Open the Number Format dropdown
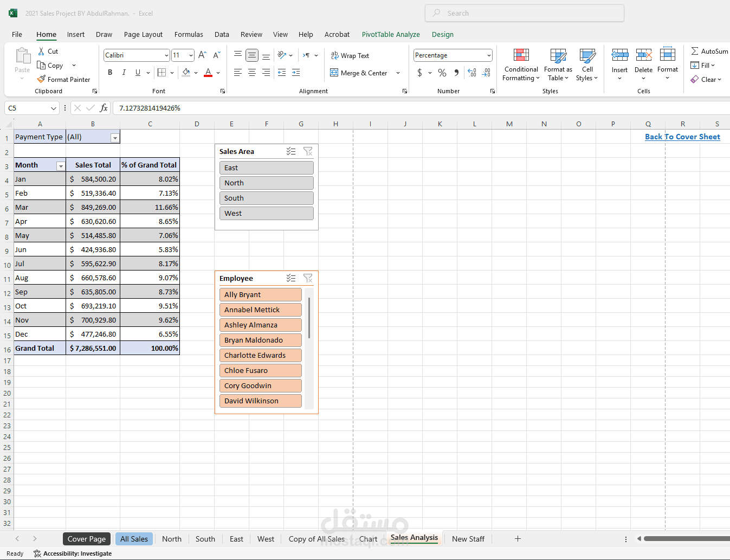The image size is (730, 560). tap(489, 55)
